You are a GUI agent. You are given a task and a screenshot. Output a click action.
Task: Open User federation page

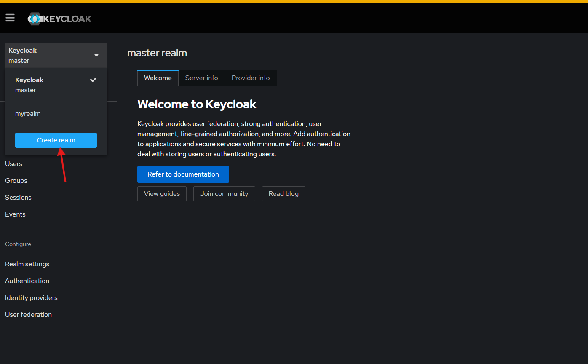[x=28, y=315]
